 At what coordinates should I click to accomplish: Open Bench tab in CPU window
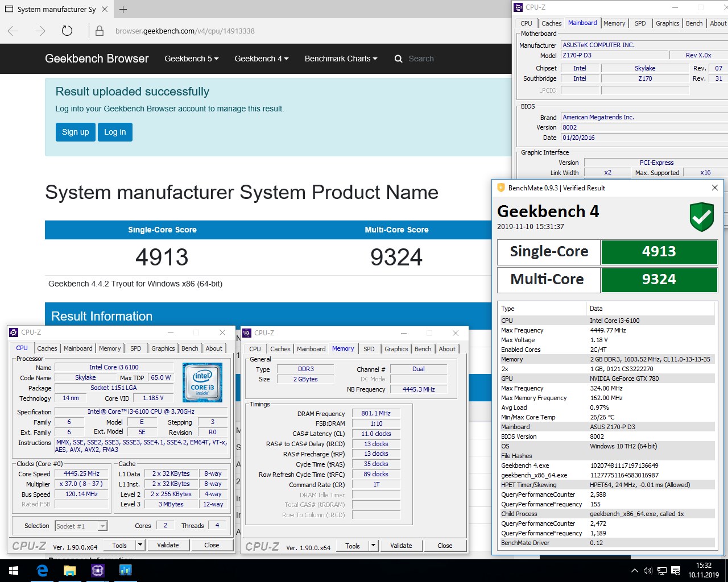[x=190, y=348]
